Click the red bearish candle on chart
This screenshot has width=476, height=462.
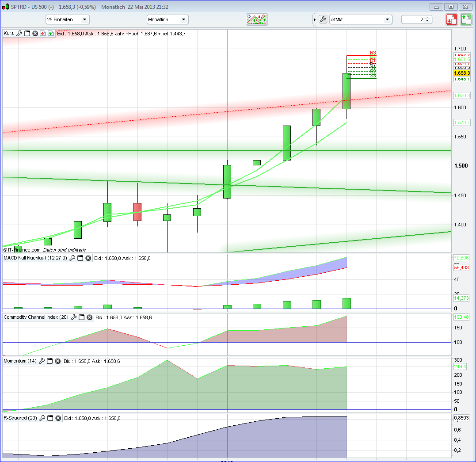[137, 212]
